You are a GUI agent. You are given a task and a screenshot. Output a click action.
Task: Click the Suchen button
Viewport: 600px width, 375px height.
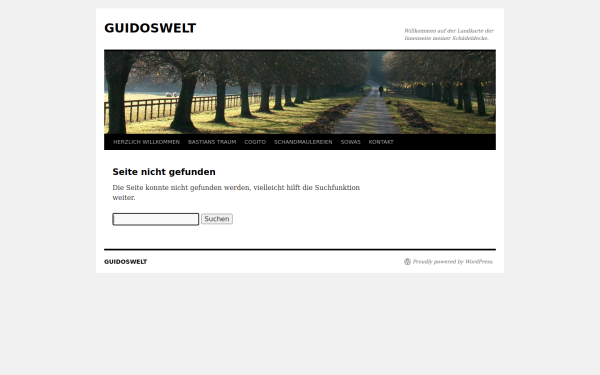(x=217, y=219)
